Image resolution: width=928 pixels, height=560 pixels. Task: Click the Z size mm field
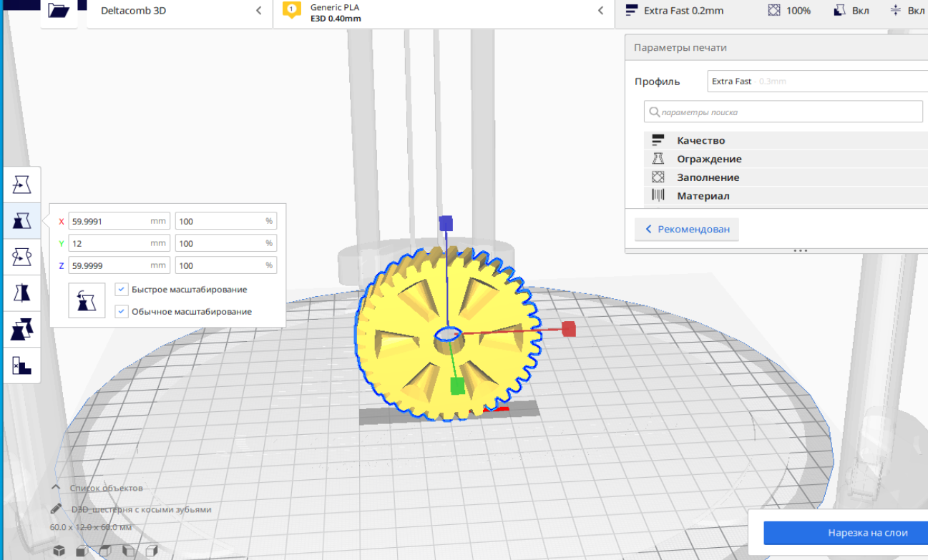[119, 266]
